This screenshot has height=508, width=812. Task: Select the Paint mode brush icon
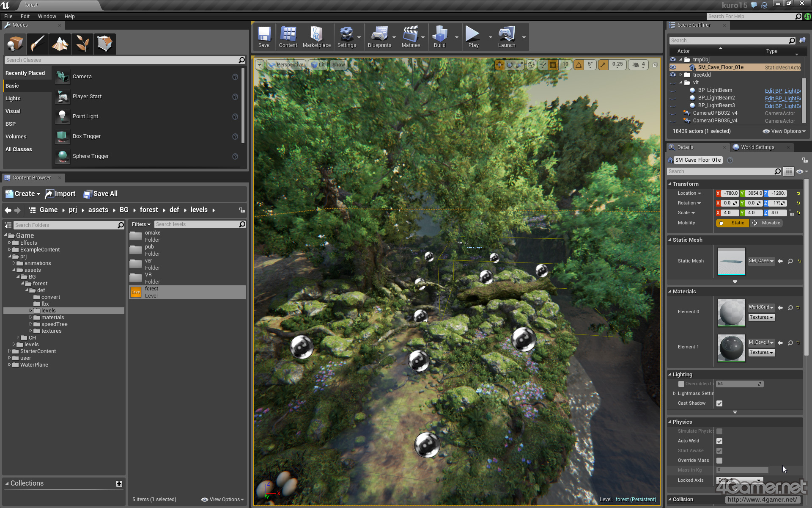(38, 44)
